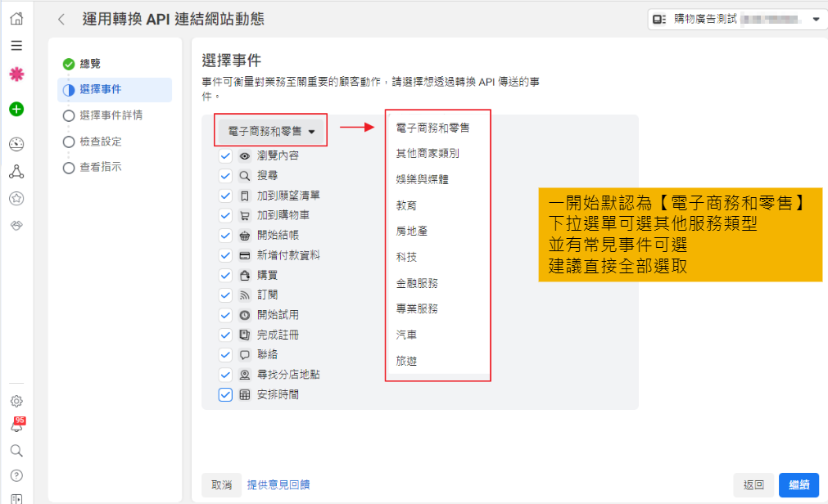This screenshot has height=504, width=828.
Task: Click the help question mark icon
Action: pos(16,475)
